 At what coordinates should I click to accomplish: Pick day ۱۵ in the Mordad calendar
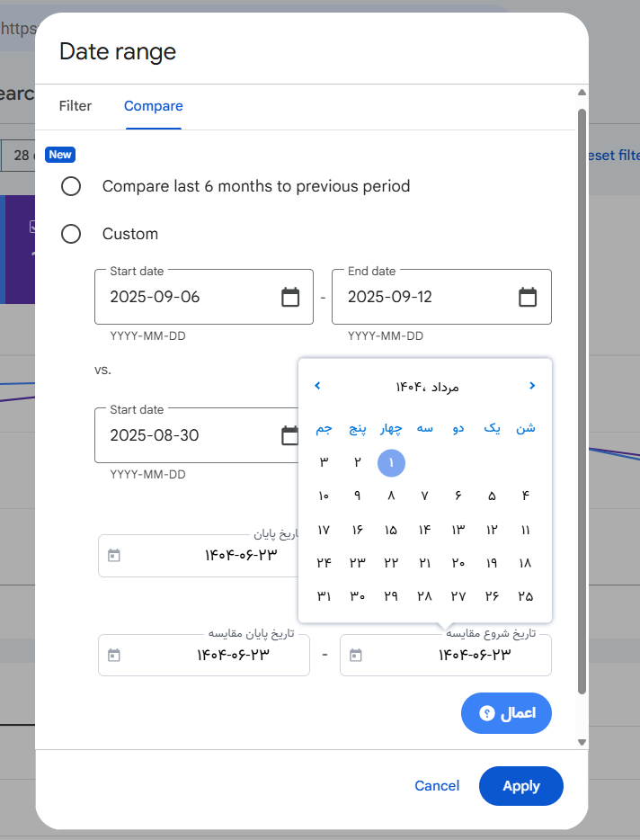click(391, 530)
